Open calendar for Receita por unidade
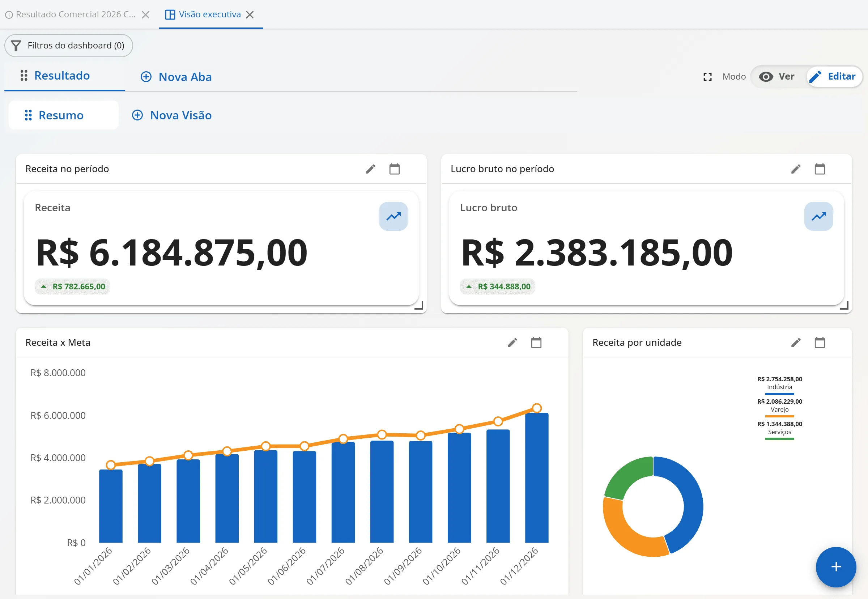This screenshot has width=868, height=599. click(820, 343)
